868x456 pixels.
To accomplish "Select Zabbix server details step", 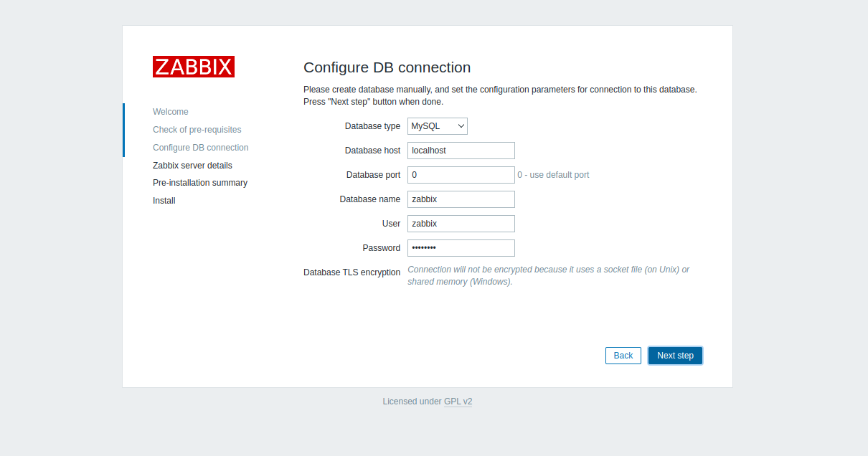I will [x=192, y=166].
